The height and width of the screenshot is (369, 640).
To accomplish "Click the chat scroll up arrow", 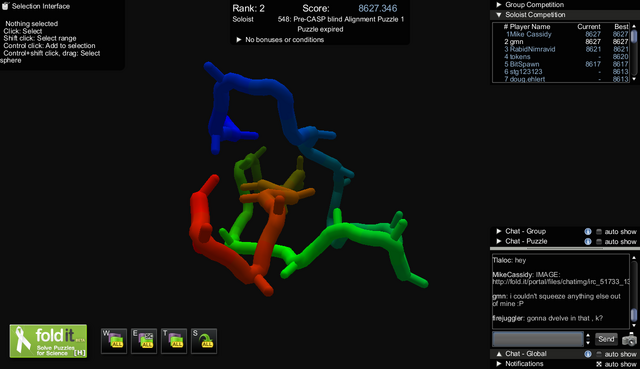I will tap(634, 258).
